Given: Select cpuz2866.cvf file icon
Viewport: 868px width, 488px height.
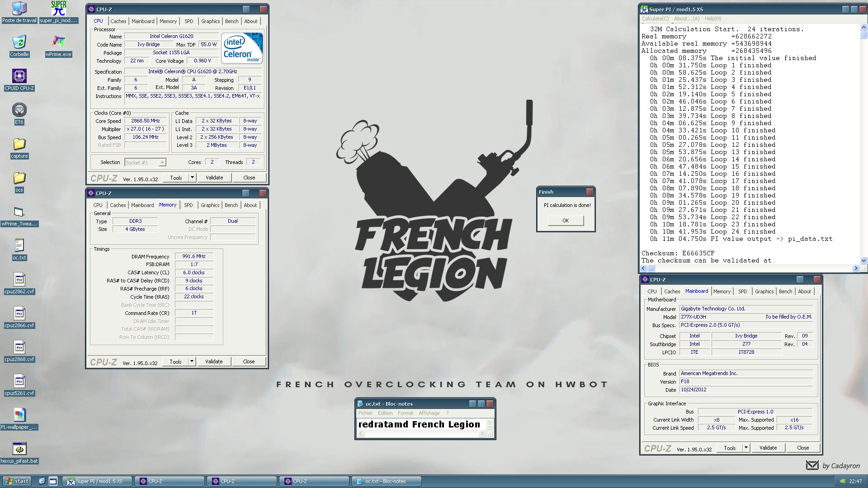Looking at the screenshot, I should pyautogui.click(x=19, y=317).
